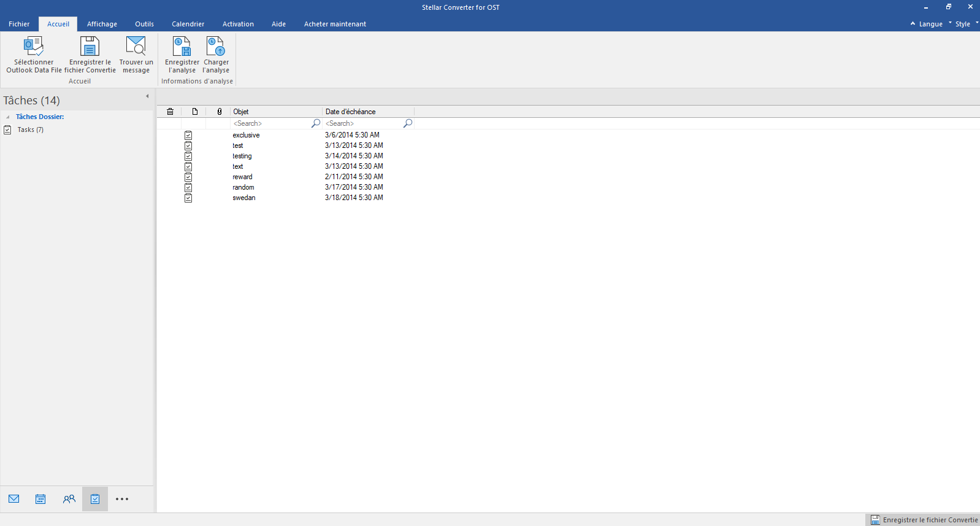Click Sélectionner Outlook Data File icon
This screenshot has height=526, width=980.
click(x=34, y=46)
